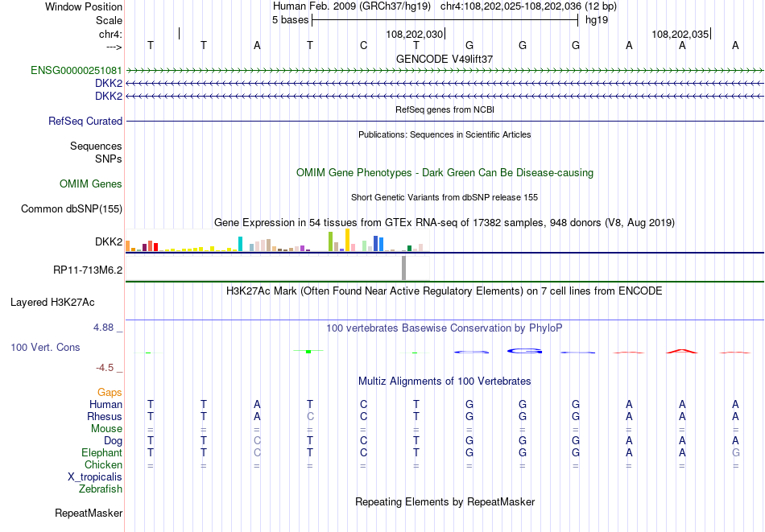Click the RP11-713M6.2 label
Screen dimensions: 765x532
pyautogui.click(x=88, y=270)
